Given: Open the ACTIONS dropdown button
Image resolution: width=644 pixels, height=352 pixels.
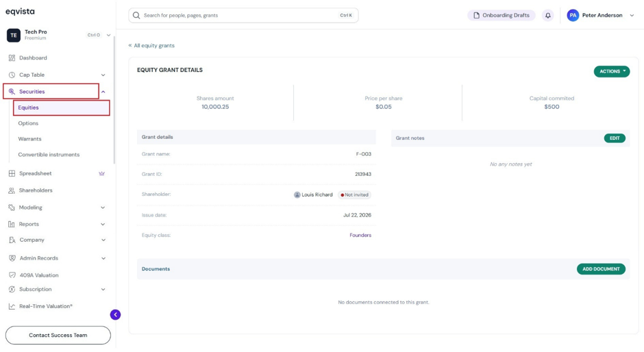Looking at the screenshot, I should pos(612,71).
